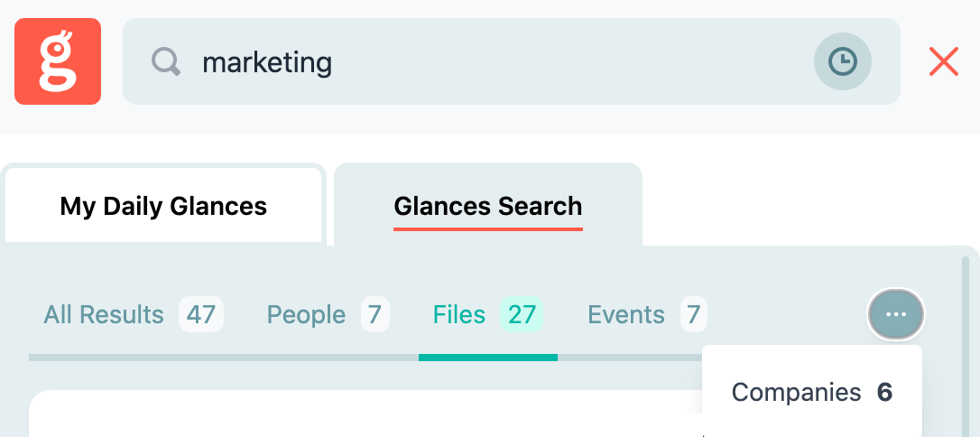Click the 27 badge beside Files
This screenshot has width=980, height=437.
pos(522,314)
